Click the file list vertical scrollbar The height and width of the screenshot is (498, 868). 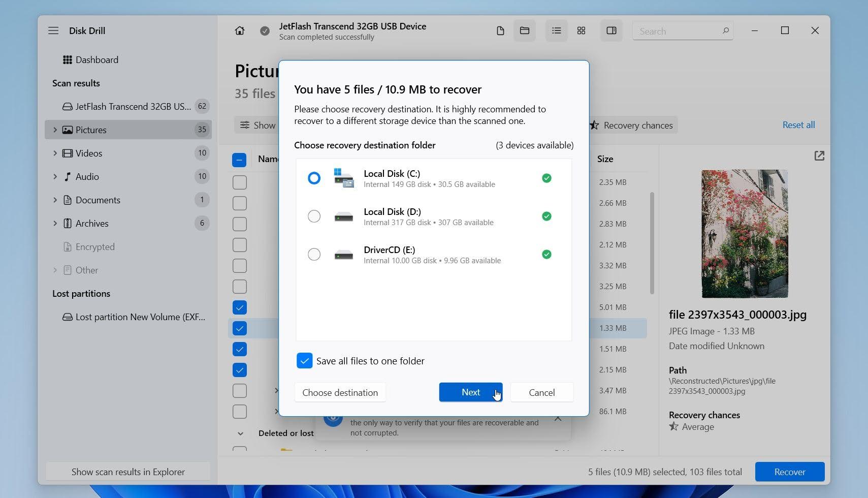(652, 243)
